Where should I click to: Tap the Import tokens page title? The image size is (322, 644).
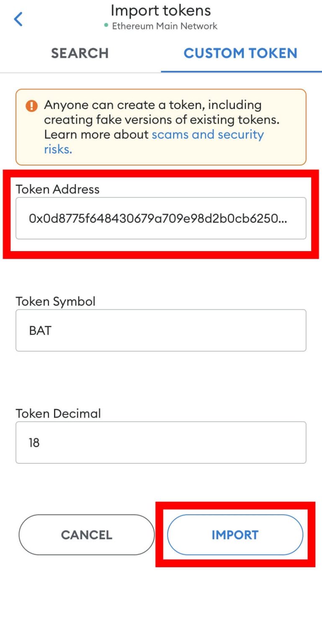(x=161, y=10)
